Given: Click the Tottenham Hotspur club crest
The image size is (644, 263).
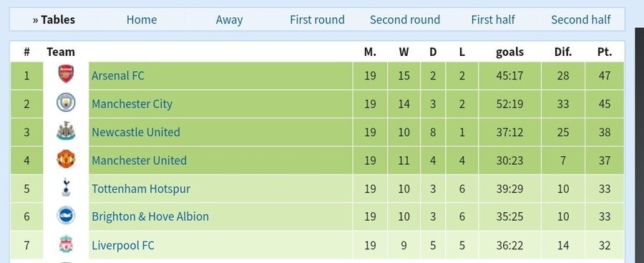Looking at the screenshot, I should 66,187.
